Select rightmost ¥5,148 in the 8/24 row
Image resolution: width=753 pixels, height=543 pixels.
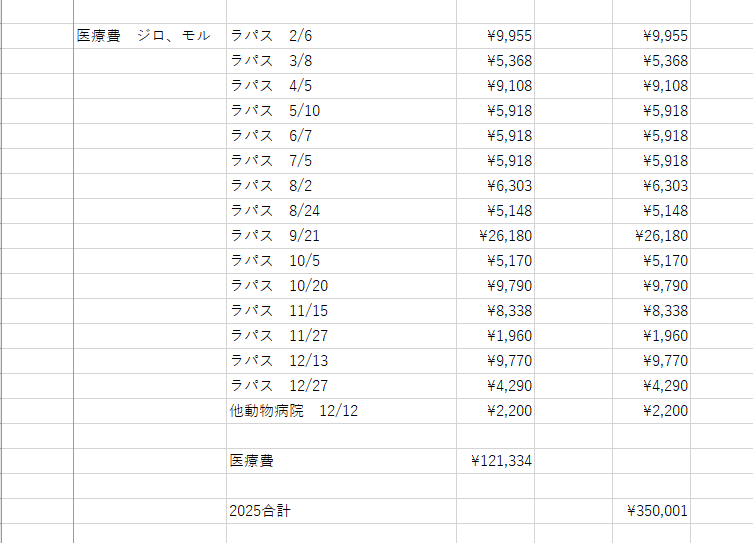(x=651, y=211)
